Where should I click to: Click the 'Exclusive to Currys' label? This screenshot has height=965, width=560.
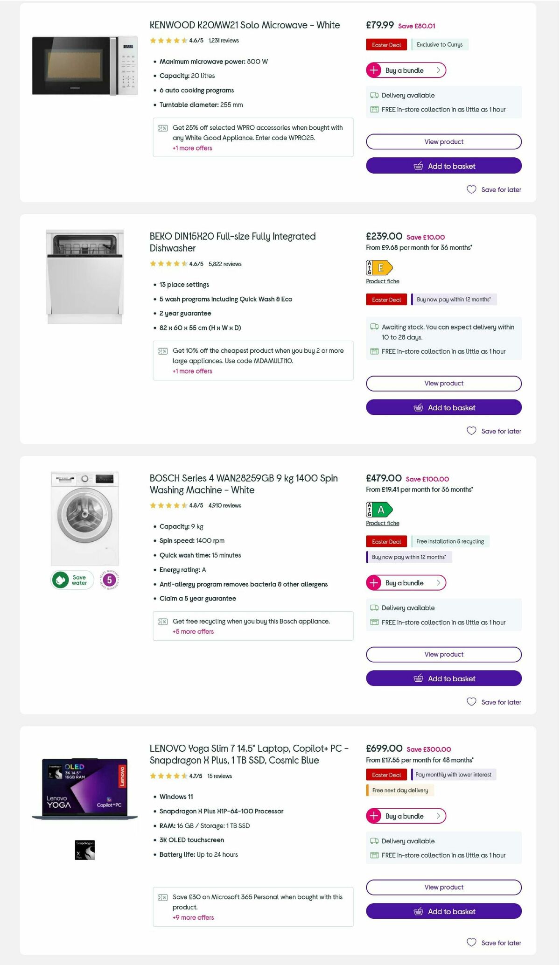tap(439, 44)
